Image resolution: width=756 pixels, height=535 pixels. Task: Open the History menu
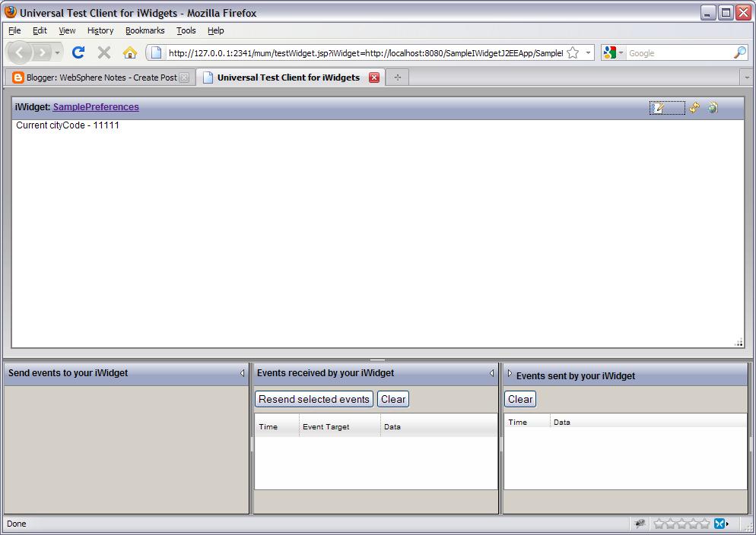click(100, 30)
